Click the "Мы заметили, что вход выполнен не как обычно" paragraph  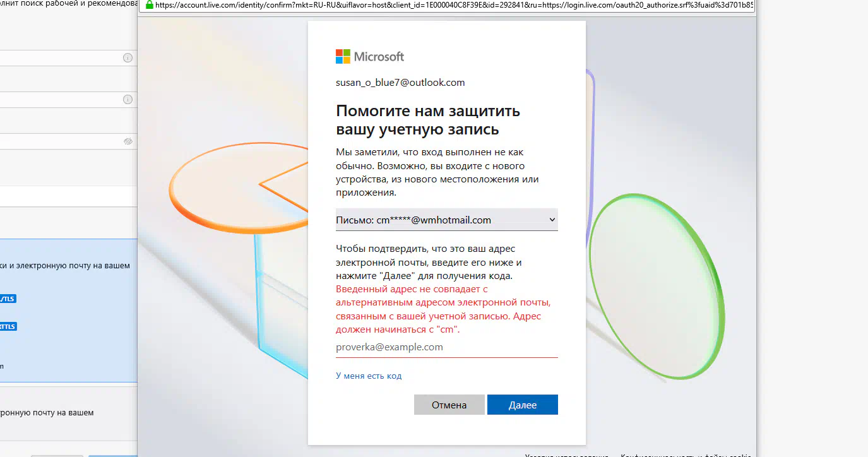[x=437, y=172]
